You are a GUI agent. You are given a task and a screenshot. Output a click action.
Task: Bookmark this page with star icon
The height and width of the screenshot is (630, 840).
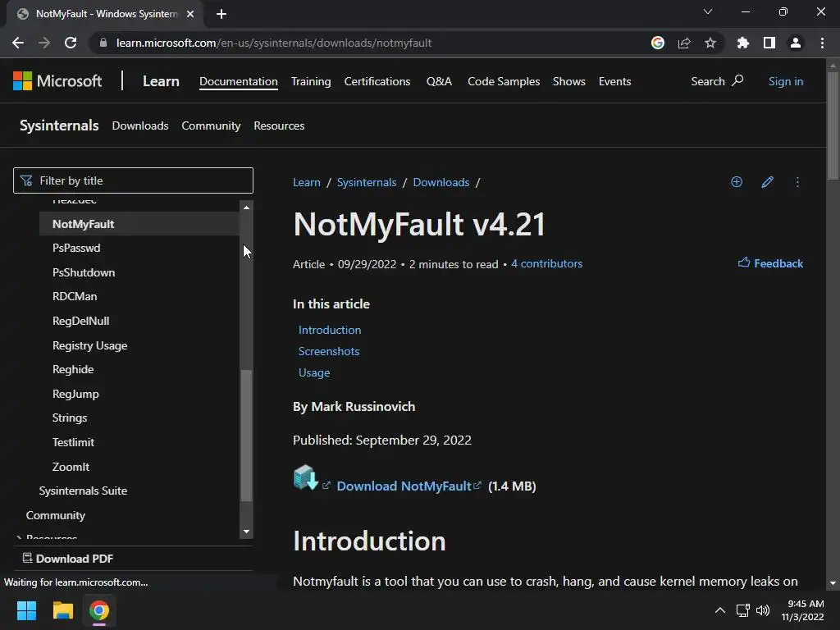[710, 43]
